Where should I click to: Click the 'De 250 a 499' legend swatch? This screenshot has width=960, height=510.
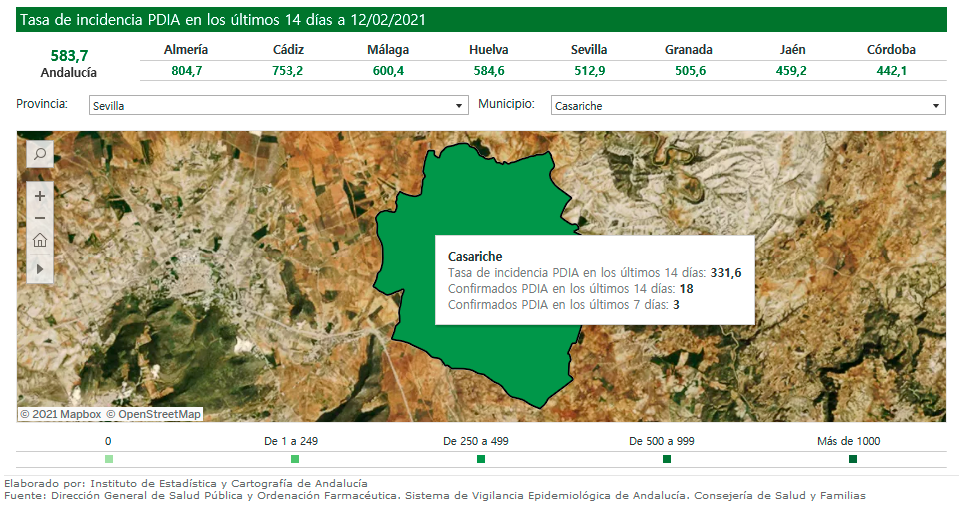(481, 459)
